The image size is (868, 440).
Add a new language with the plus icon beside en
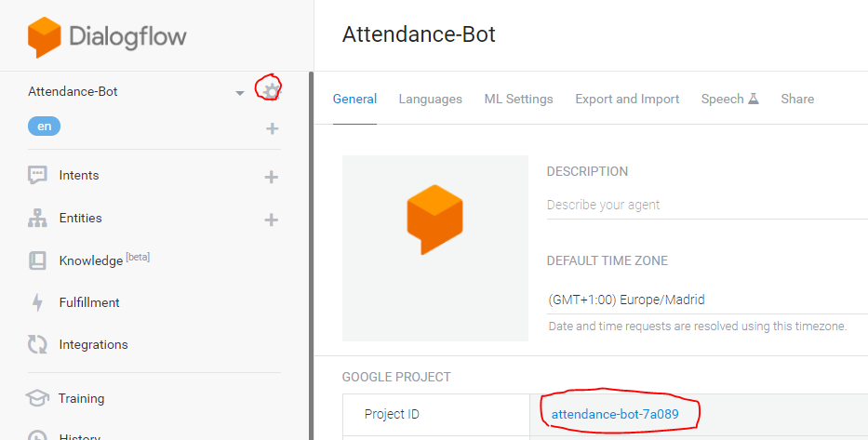[272, 128]
